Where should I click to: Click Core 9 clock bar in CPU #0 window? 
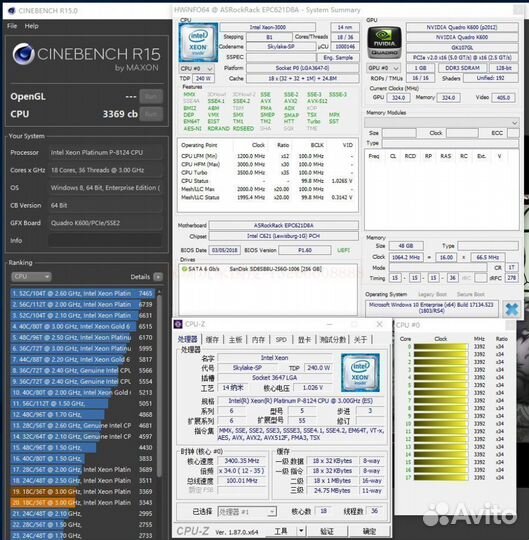441,416
